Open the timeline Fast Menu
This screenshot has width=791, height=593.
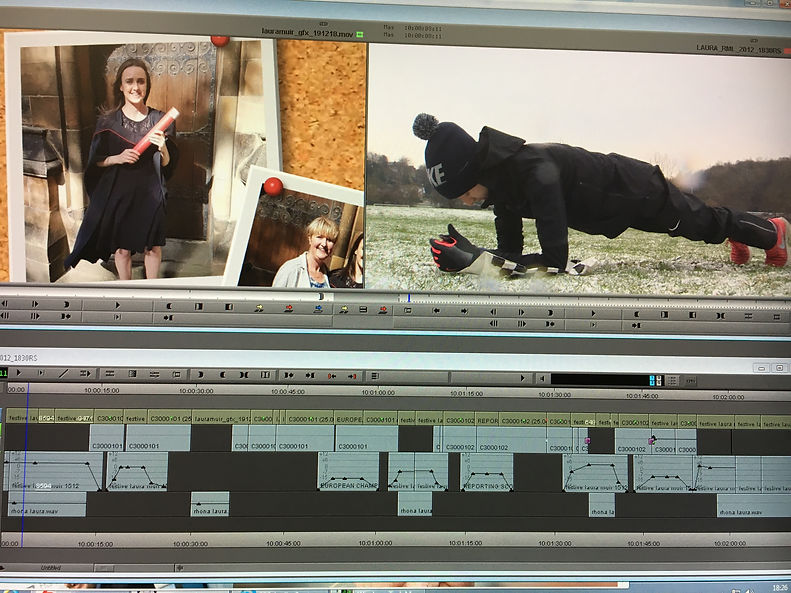coord(375,376)
